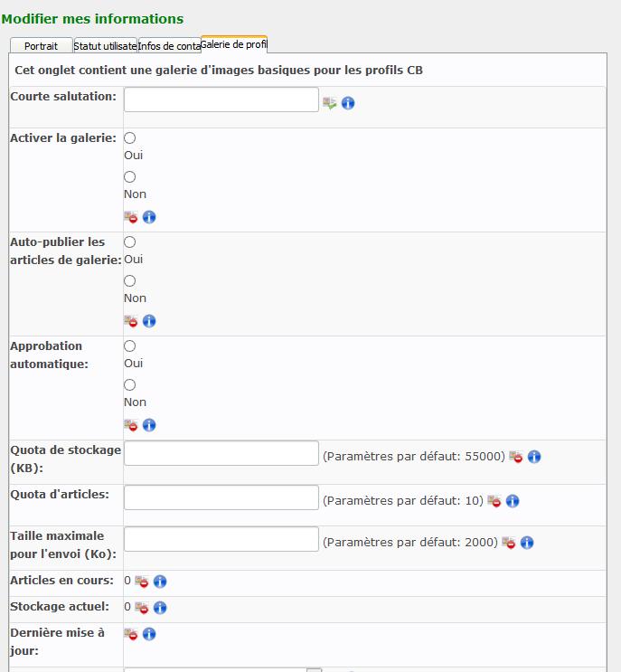Open the Infos de contact tab

pos(169,45)
